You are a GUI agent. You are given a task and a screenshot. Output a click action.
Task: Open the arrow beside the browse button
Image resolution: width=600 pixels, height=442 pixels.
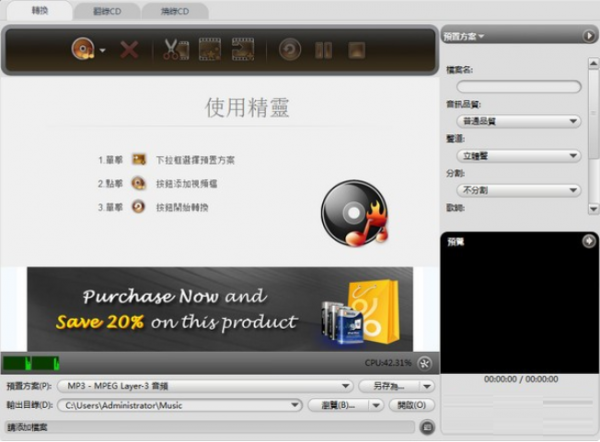pos(376,405)
